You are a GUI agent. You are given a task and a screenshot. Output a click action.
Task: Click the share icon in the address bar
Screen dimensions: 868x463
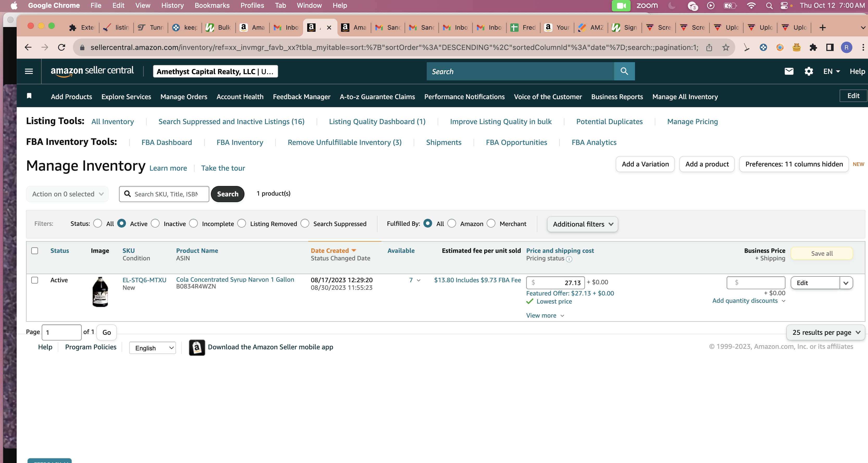coord(709,48)
